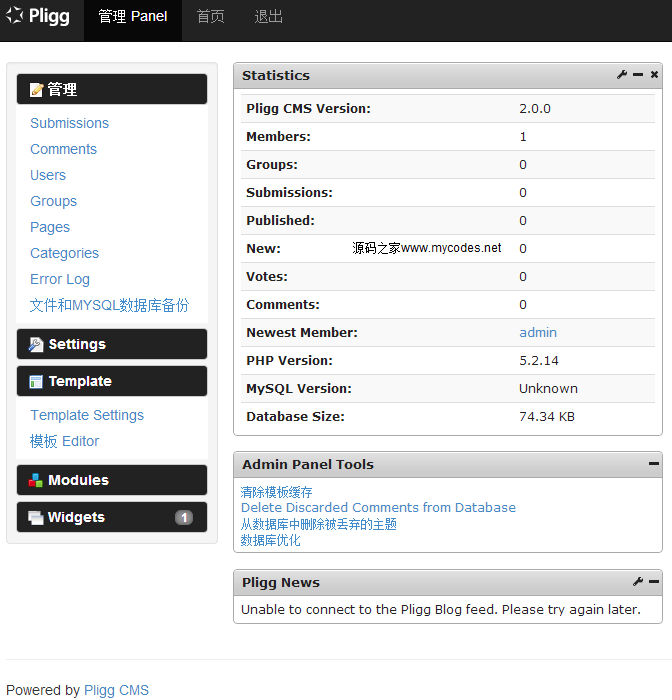Open Statistics widget wrench settings icon
The height and width of the screenshot is (700, 672).
coord(622,75)
